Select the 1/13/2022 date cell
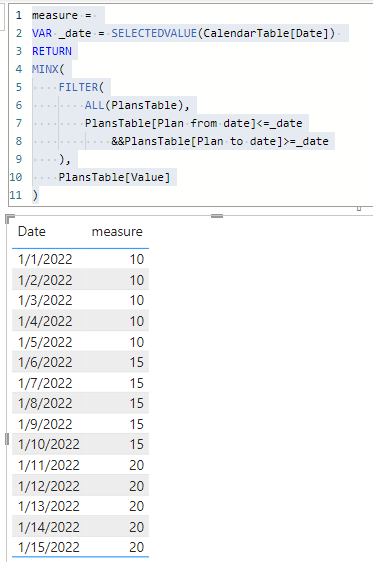The width and height of the screenshot is (373, 562). 49,506
